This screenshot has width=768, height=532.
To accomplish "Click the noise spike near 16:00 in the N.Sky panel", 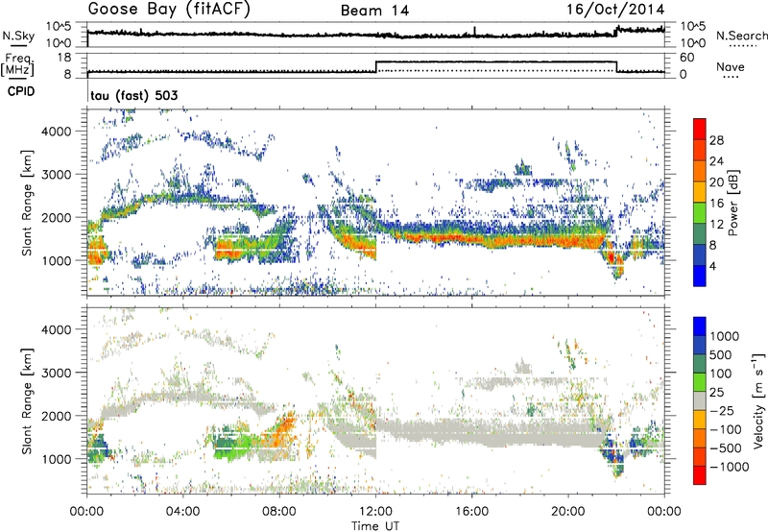I will (474, 31).
